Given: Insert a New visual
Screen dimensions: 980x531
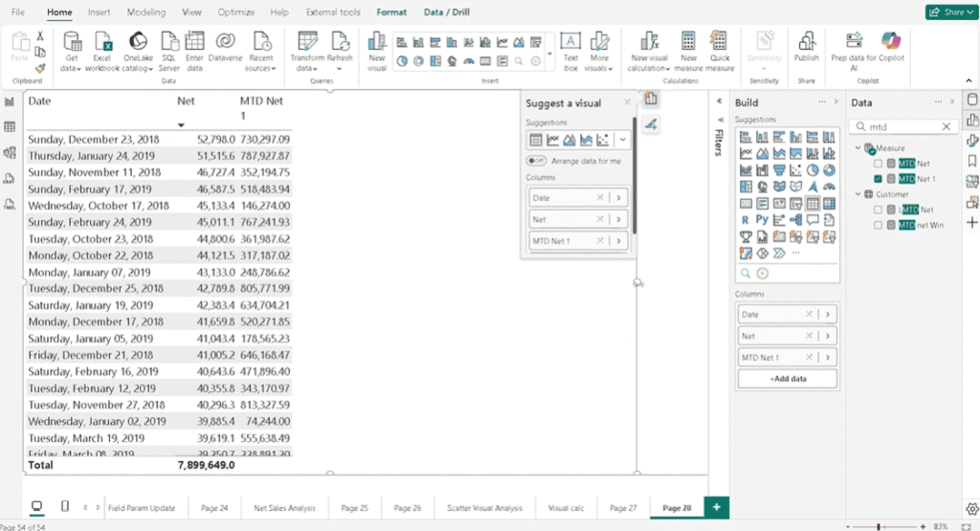Looking at the screenshot, I should (x=377, y=52).
